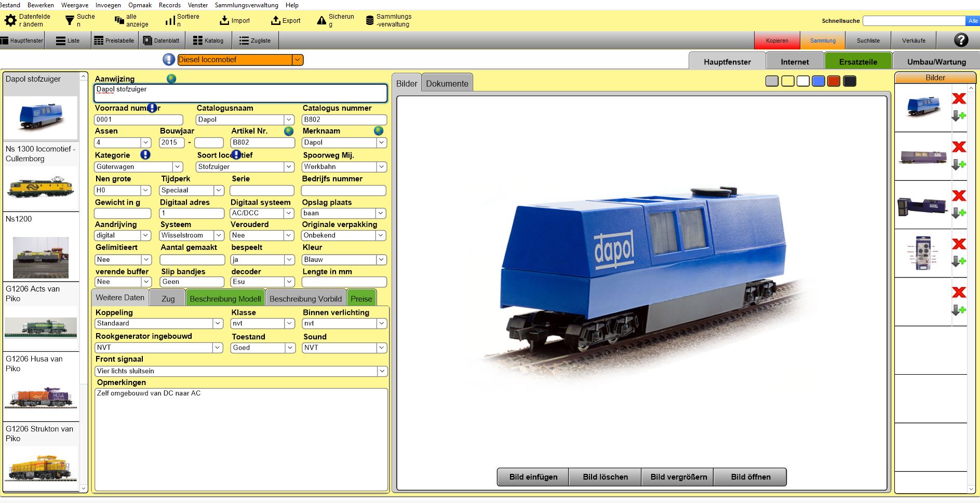Open Umbau/Wartung tab
980x503 pixels.
click(x=936, y=62)
